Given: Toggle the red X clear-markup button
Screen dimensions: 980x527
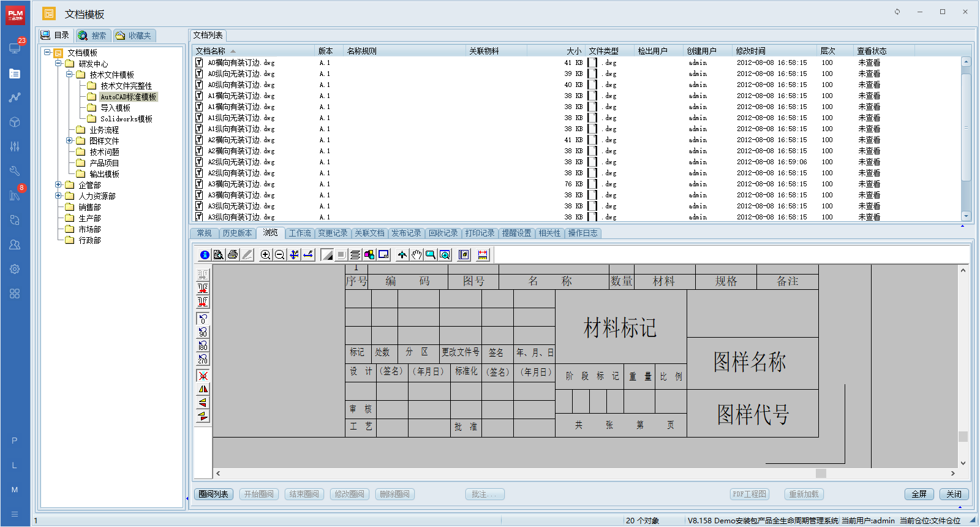Looking at the screenshot, I should (x=203, y=376).
